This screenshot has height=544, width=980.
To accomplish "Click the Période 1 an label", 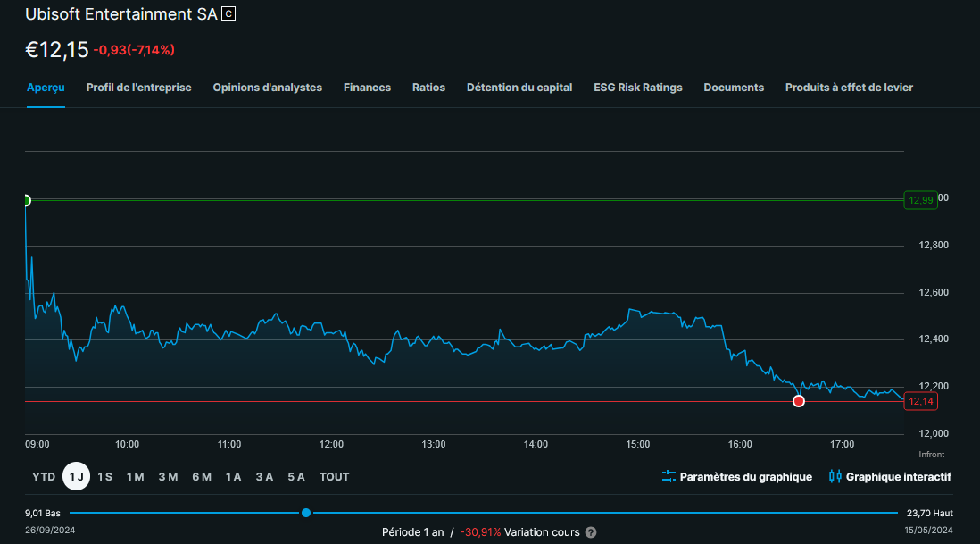I will 412,532.
